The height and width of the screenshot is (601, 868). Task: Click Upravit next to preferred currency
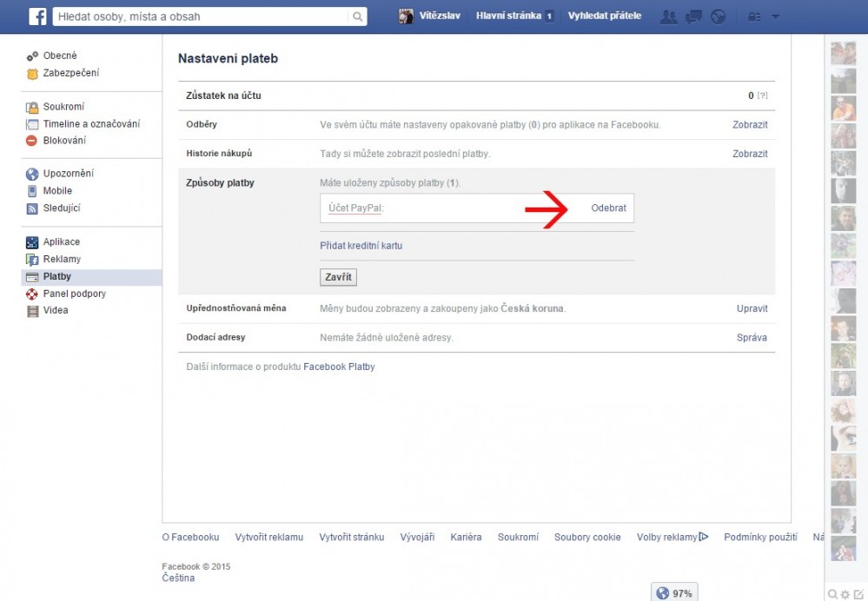(x=752, y=308)
